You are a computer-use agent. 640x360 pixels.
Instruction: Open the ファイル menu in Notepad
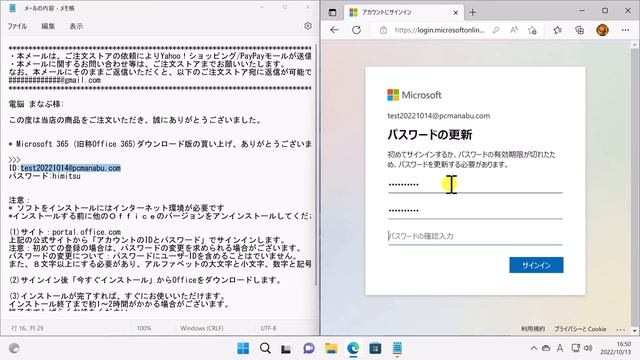click(17, 26)
